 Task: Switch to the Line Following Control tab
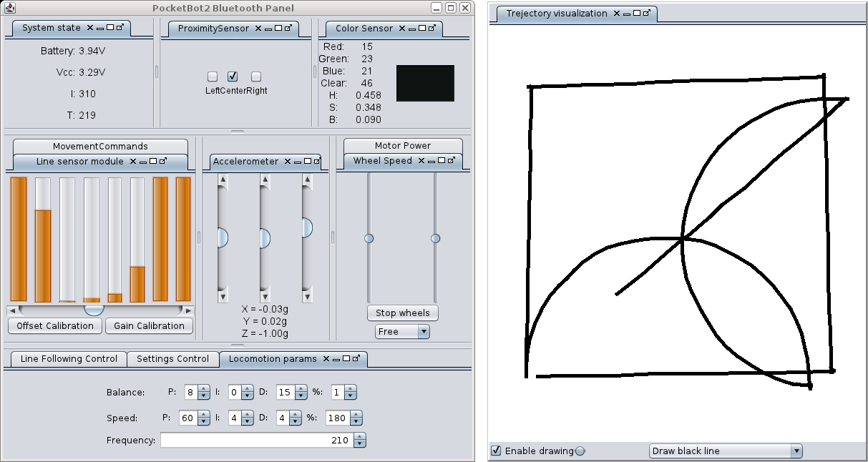[68, 359]
